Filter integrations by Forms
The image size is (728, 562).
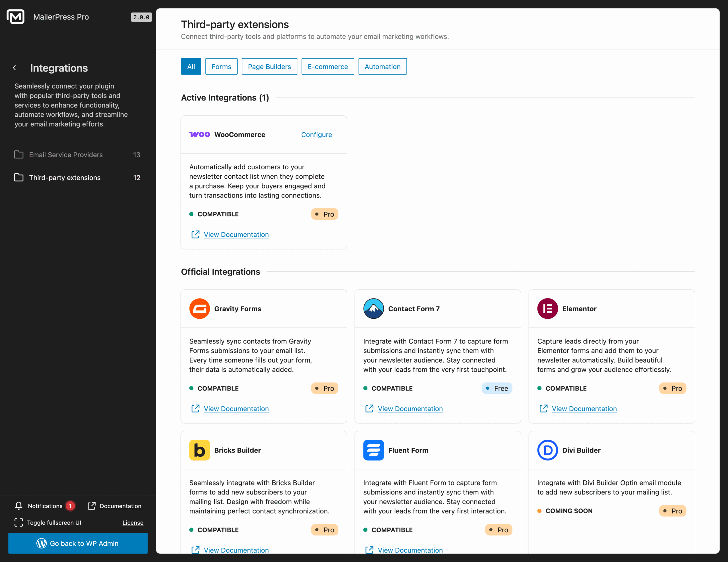click(221, 66)
